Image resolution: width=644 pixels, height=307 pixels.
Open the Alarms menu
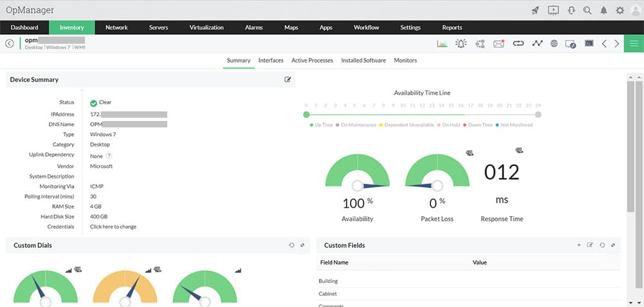[x=254, y=28]
